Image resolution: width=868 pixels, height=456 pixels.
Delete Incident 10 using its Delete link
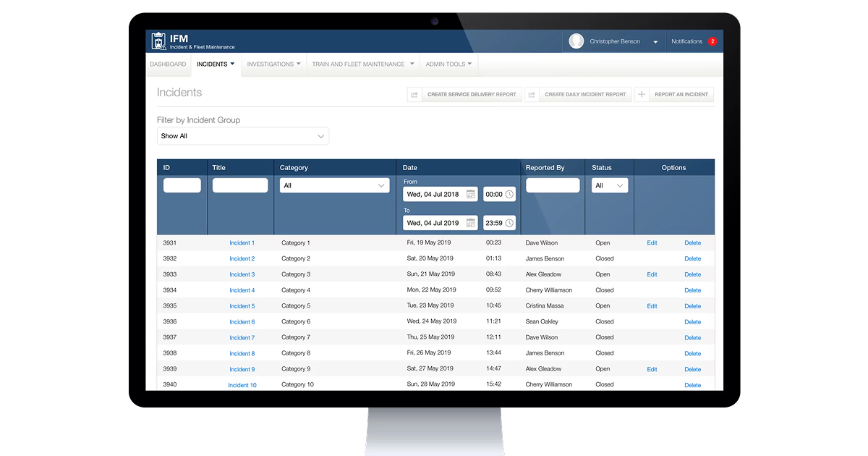click(692, 384)
